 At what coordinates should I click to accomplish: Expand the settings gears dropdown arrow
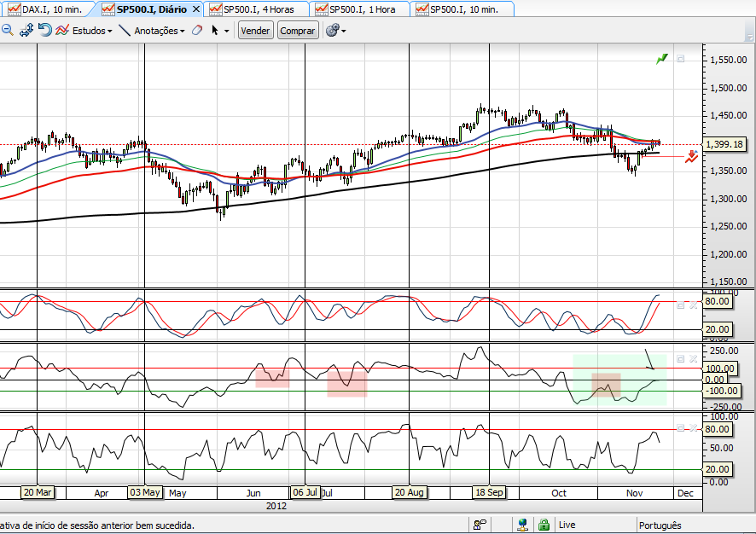click(x=343, y=32)
